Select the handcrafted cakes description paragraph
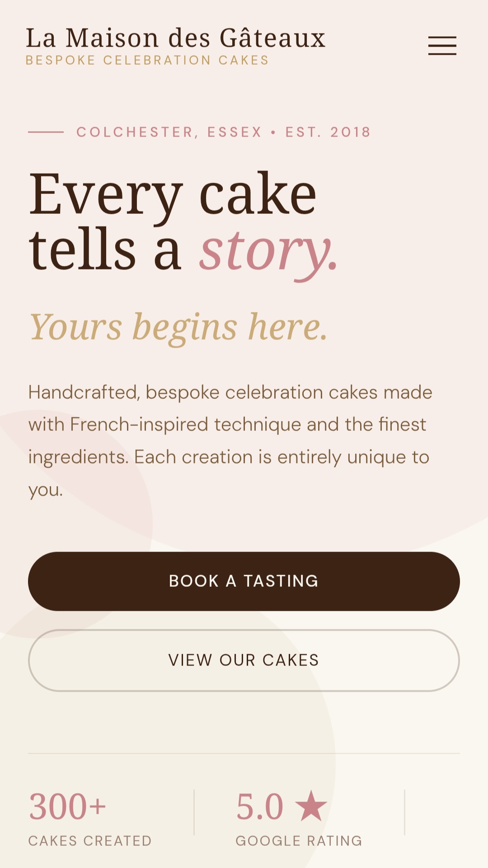The height and width of the screenshot is (868, 488). 230,441
